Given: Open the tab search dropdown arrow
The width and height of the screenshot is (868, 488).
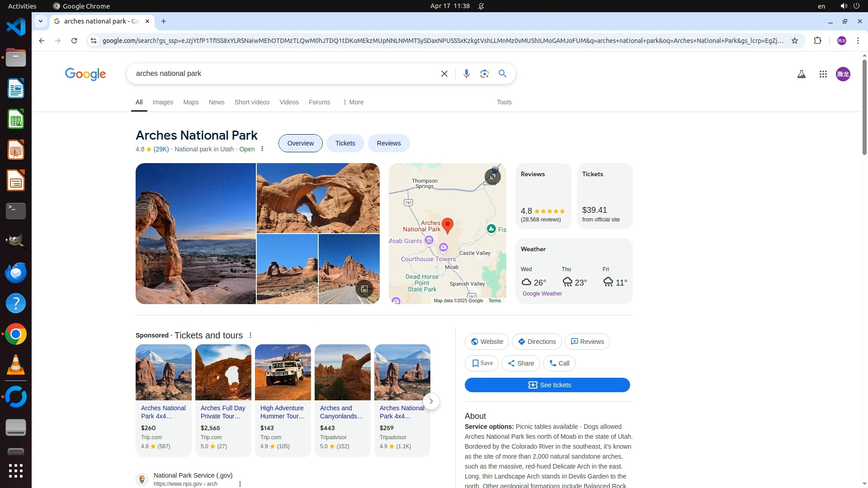Looking at the screenshot, I should (41, 21).
